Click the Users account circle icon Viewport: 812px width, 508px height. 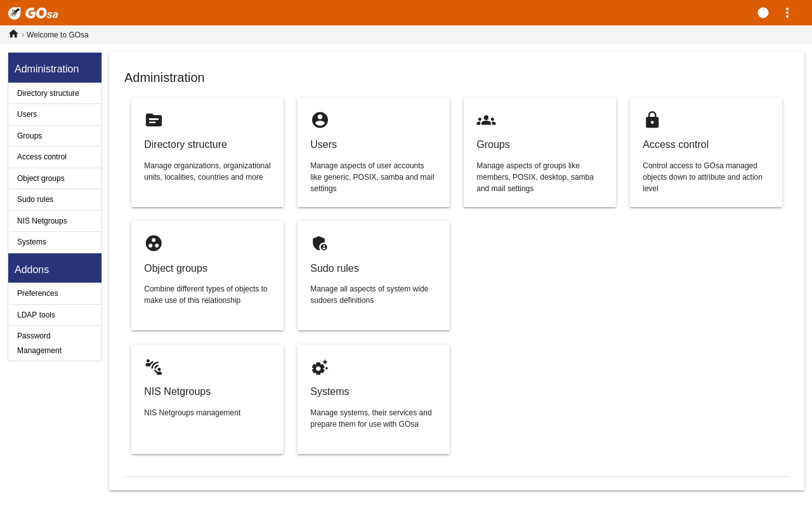point(320,120)
